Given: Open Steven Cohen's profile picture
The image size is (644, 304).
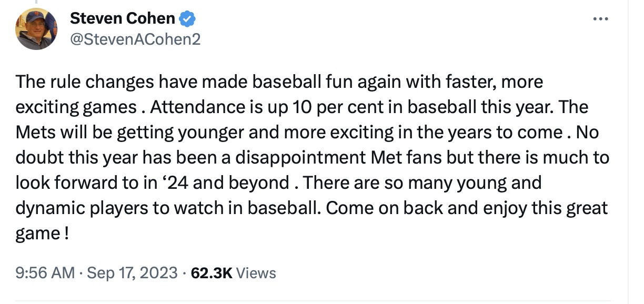Looking at the screenshot, I should click(x=36, y=29).
